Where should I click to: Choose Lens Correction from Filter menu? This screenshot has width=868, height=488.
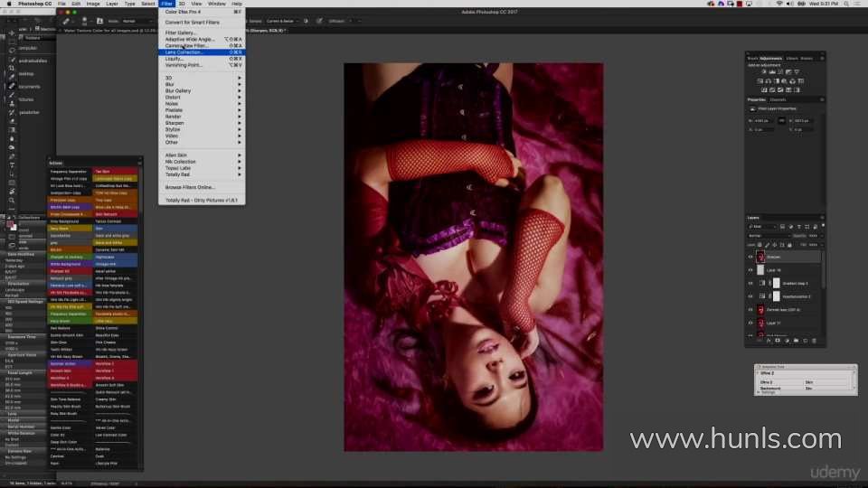[x=184, y=52]
